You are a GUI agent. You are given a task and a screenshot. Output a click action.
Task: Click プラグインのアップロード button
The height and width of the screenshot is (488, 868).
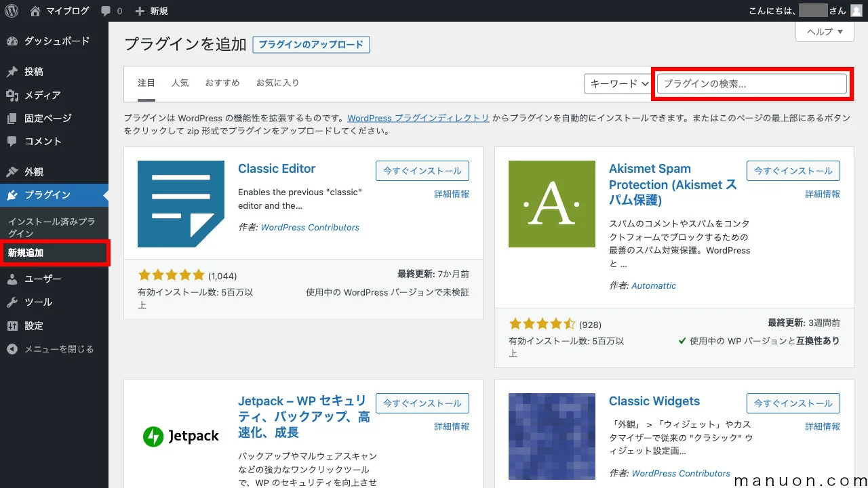[x=311, y=45]
